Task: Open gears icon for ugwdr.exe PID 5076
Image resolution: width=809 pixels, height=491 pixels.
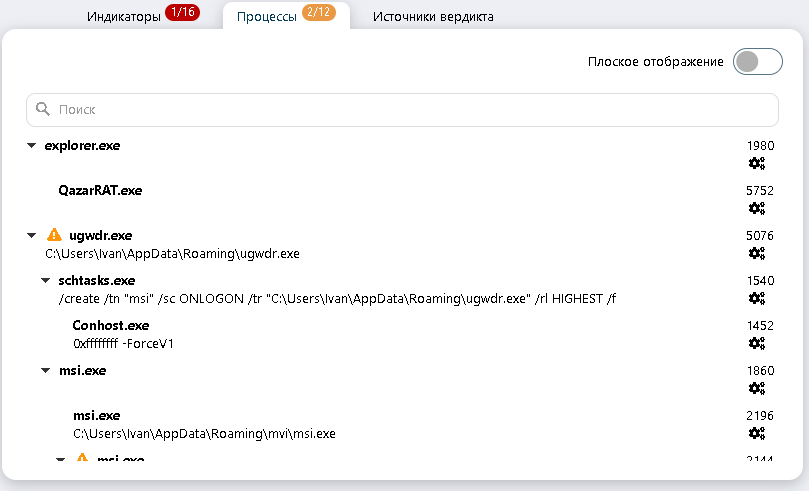Action: [757, 253]
